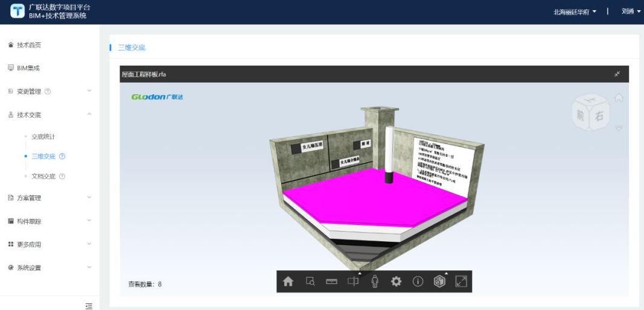Click the home view icon in viewer toolbar
644x310 pixels.
(289, 281)
